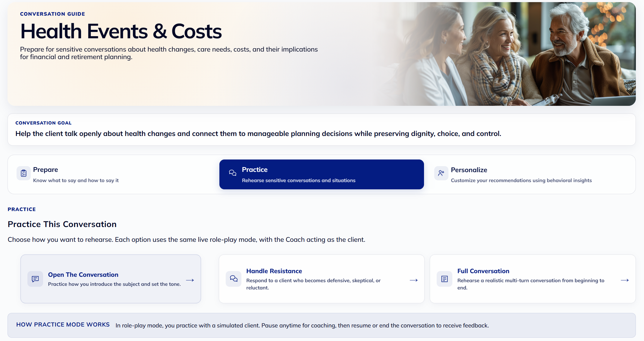Click the 'Prepare for sensitive conversations' description
The height and width of the screenshot is (341, 644).
(169, 53)
